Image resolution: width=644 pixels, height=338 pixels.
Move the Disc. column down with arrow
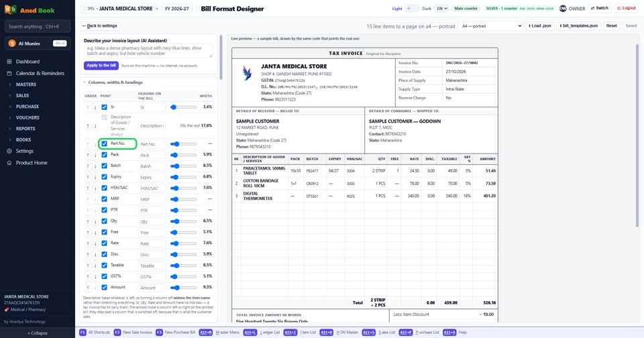(x=95, y=255)
